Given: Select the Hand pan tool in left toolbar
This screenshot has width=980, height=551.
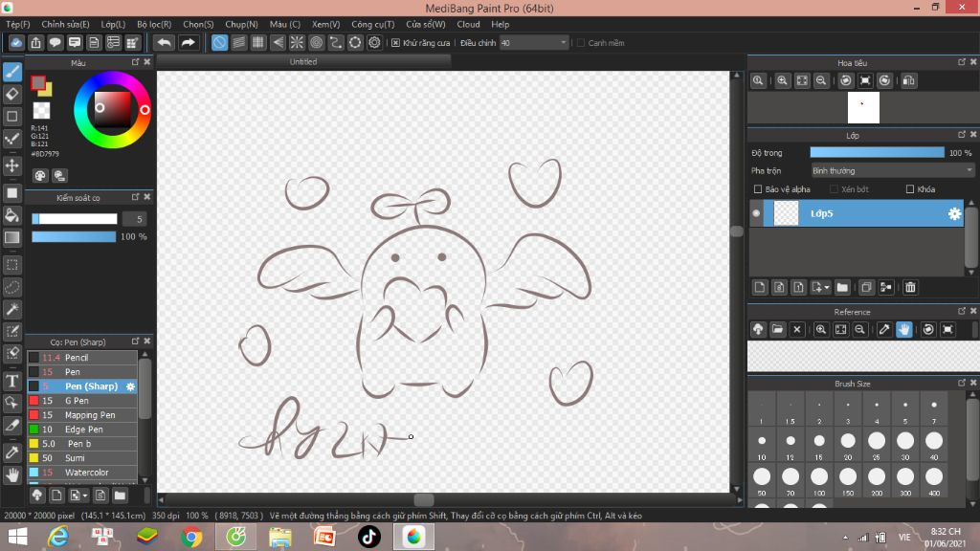Looking at the screenshot, I should click(11, 475).
